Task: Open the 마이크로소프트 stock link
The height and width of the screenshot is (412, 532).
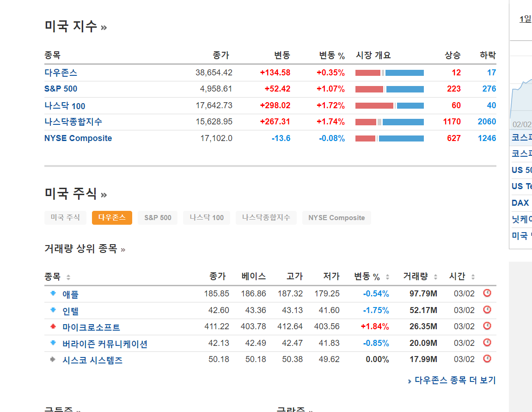Action: [x=91, y=327]
